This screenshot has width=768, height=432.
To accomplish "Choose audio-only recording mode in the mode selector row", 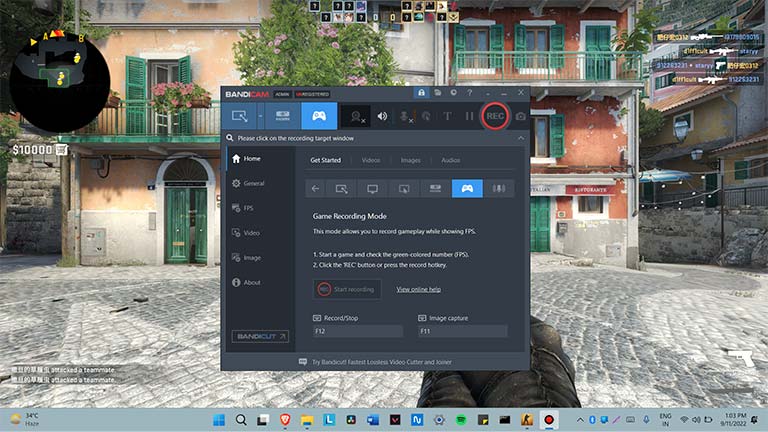I will click(x=499, y=189).
